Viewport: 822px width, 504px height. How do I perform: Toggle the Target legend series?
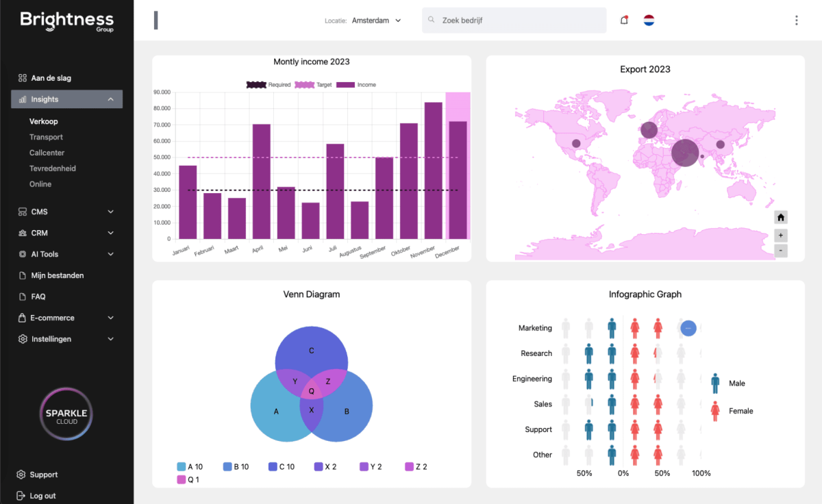click(x=314, y=85)
